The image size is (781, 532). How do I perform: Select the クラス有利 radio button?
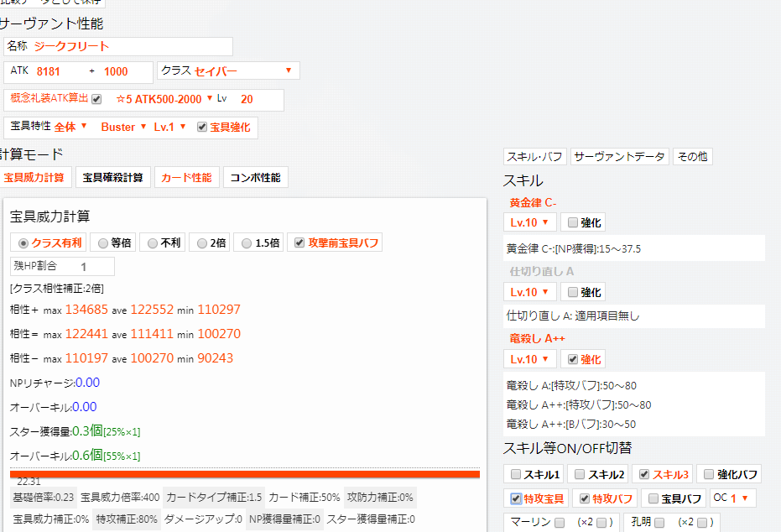[23, 243]
